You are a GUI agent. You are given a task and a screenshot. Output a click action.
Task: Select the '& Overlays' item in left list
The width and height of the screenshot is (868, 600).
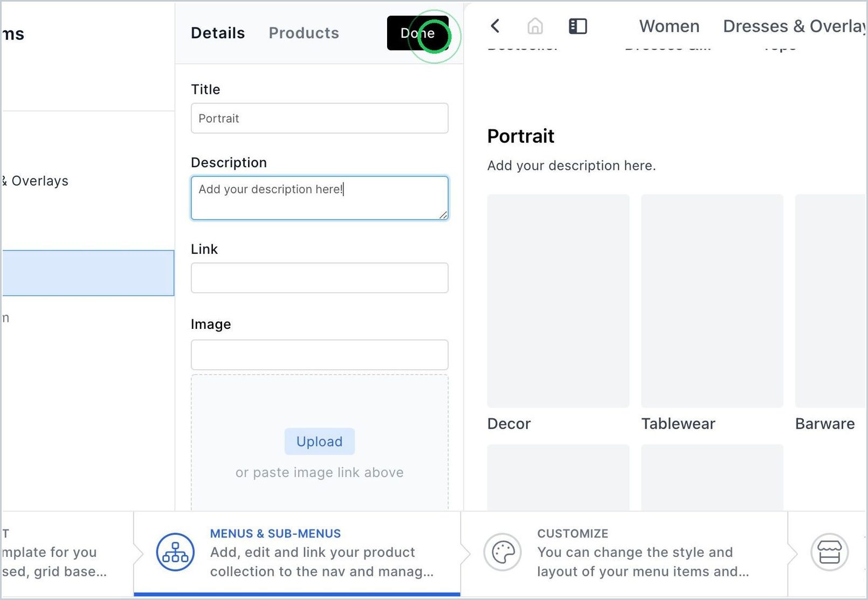pyautogui.click(x=35, y=181)
